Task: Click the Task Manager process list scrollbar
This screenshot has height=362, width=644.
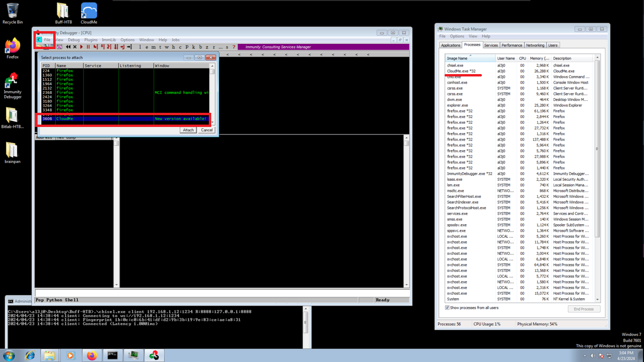Action: [x=597, y=149]
